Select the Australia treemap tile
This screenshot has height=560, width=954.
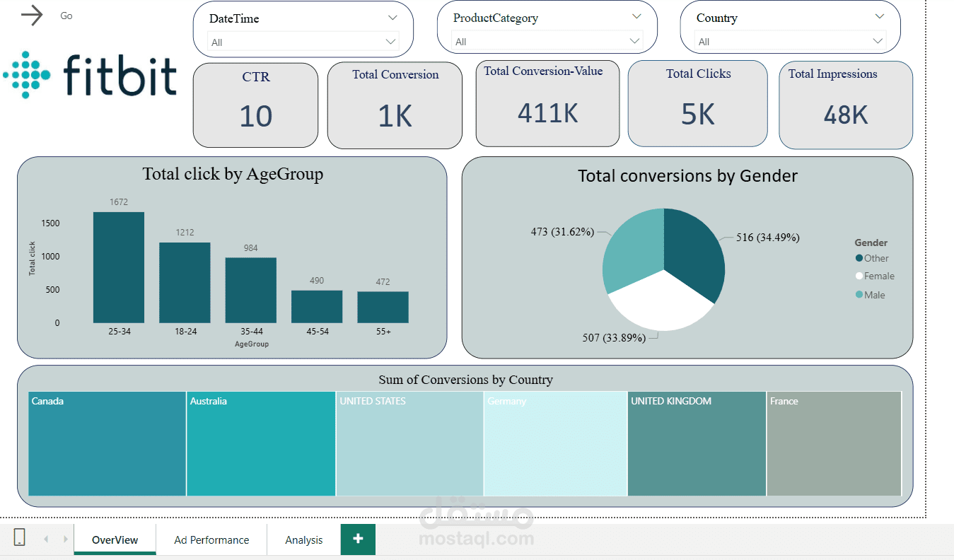261,443
